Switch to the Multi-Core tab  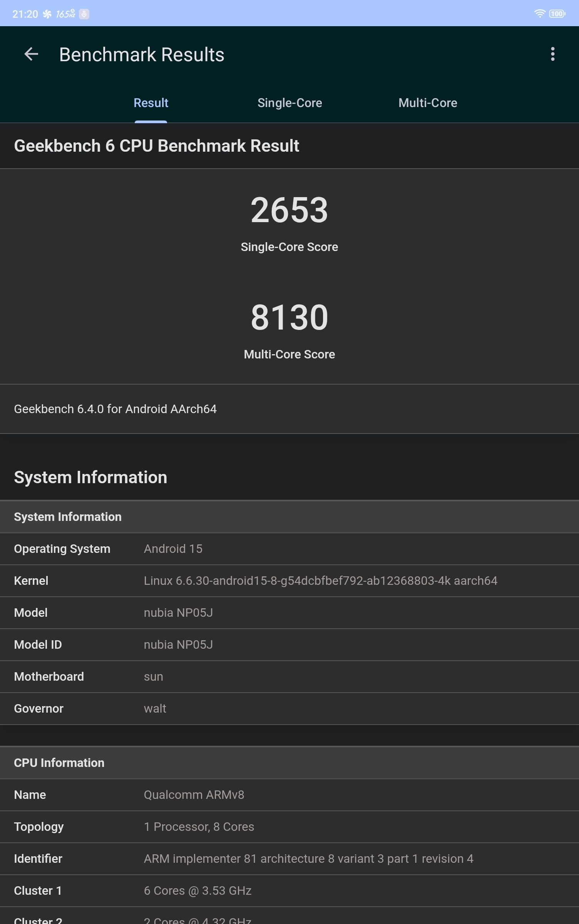tap(428, 103)
